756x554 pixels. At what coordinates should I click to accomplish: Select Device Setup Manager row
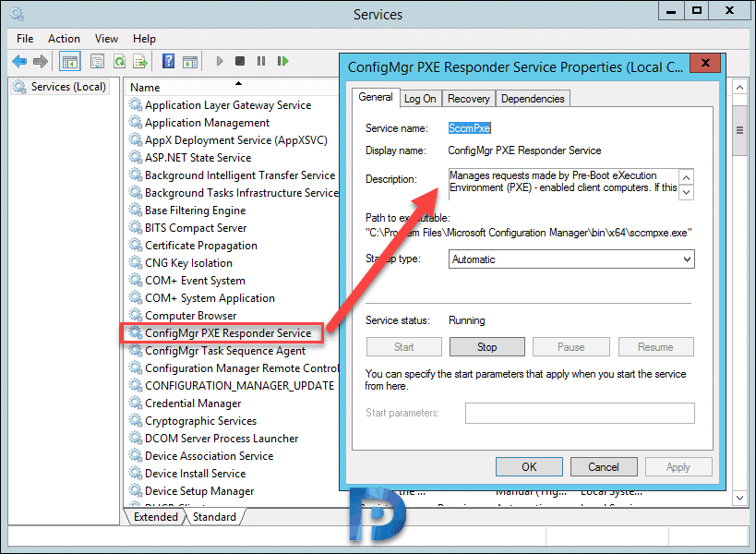click(x=199, y=491)
